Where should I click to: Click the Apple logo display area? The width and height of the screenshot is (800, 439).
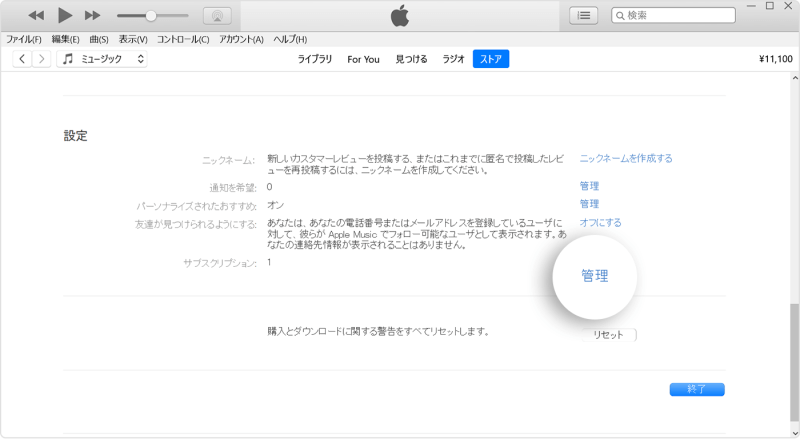tap(400, 16)
